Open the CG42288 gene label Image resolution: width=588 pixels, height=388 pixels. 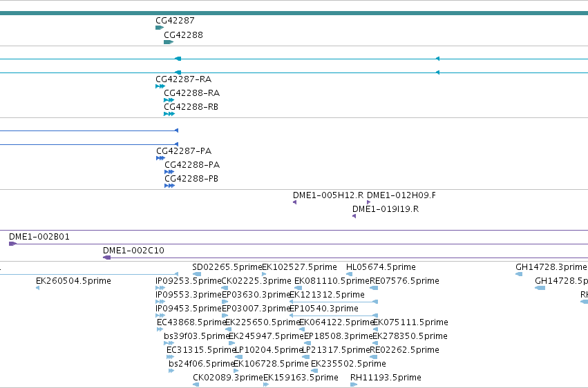(183, 35)
